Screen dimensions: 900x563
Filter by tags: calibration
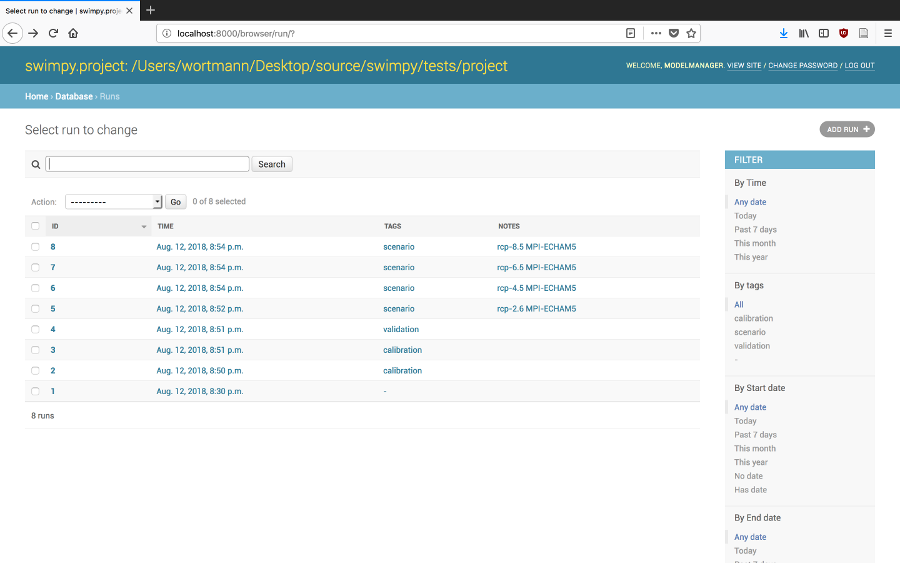753,319
